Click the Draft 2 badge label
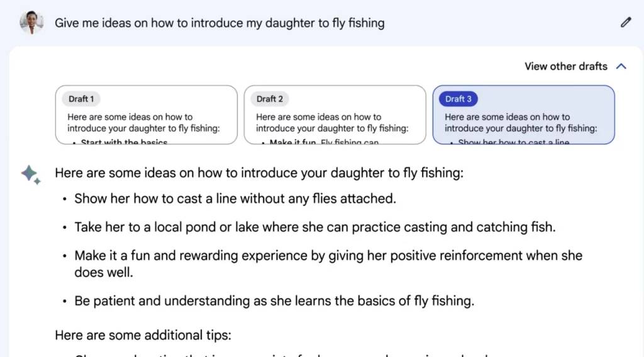The height and width of the screenshot is (357, 644). (270, 99)
